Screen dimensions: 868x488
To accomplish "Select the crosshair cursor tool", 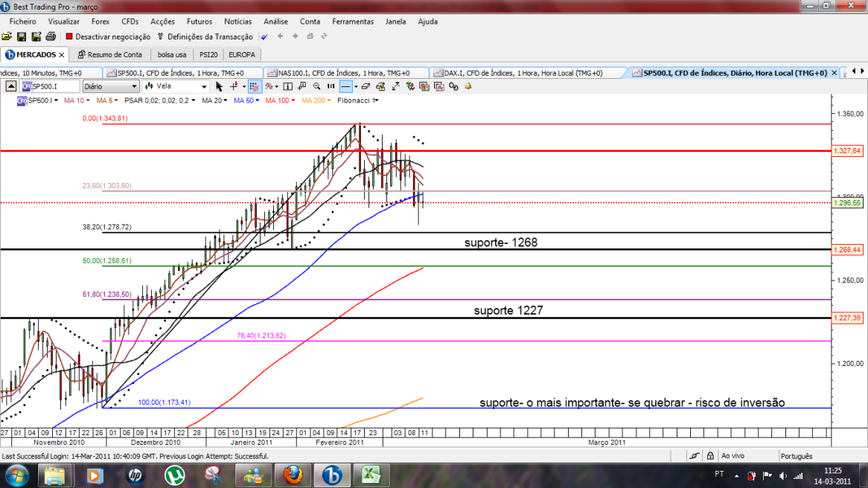I will [x=234, y=86].
